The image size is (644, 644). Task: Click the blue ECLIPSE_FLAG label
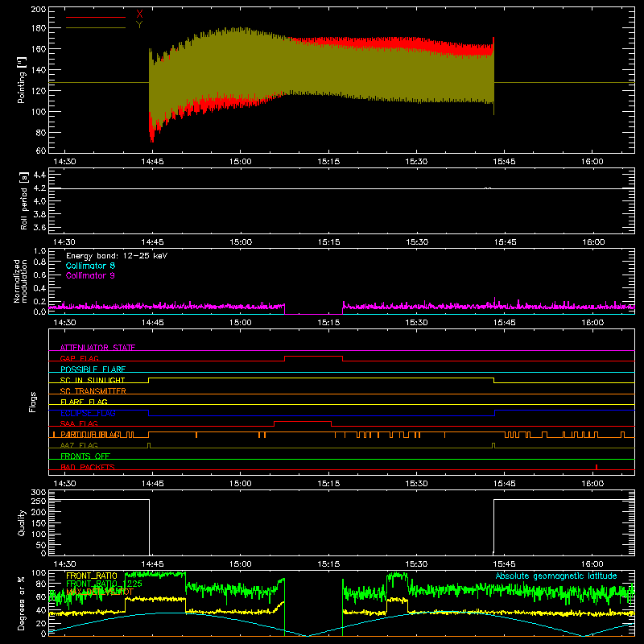(x=88, y=413)
